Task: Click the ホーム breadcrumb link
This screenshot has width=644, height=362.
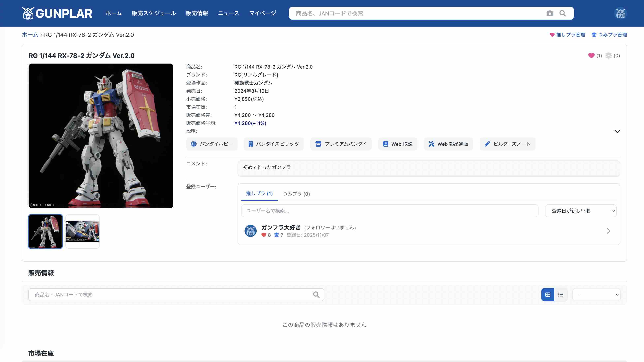Action: point(30,35)
